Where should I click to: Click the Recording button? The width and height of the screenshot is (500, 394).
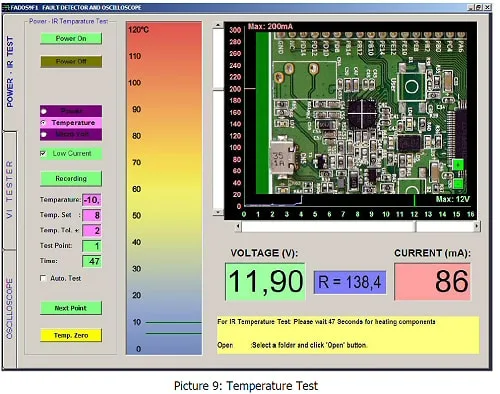(71, 179)
